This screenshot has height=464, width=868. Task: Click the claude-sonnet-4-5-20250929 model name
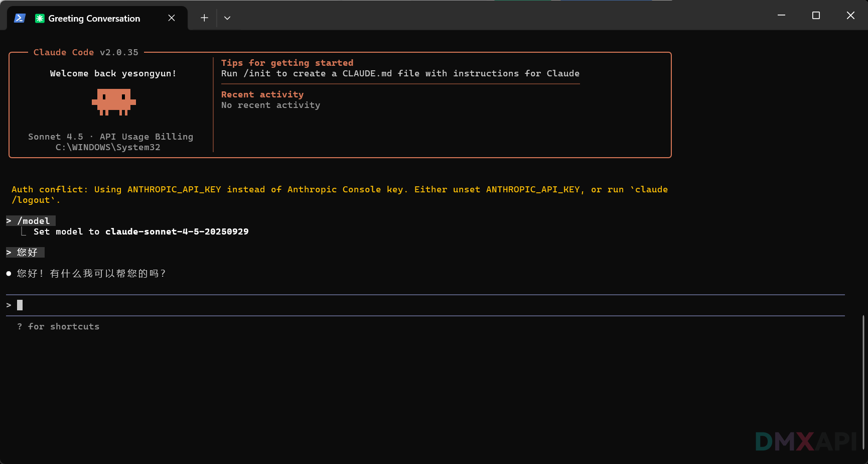coord(177,231)
